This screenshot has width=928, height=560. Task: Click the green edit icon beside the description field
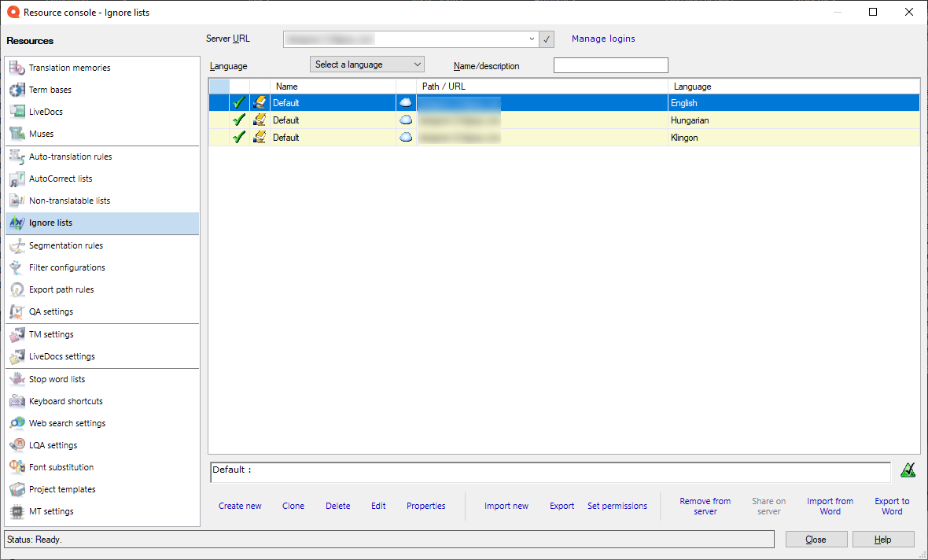(x=908, y=470)
